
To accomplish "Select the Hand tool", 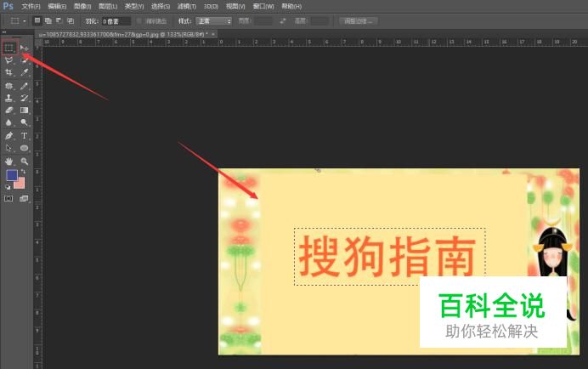I will coord(9,162).
